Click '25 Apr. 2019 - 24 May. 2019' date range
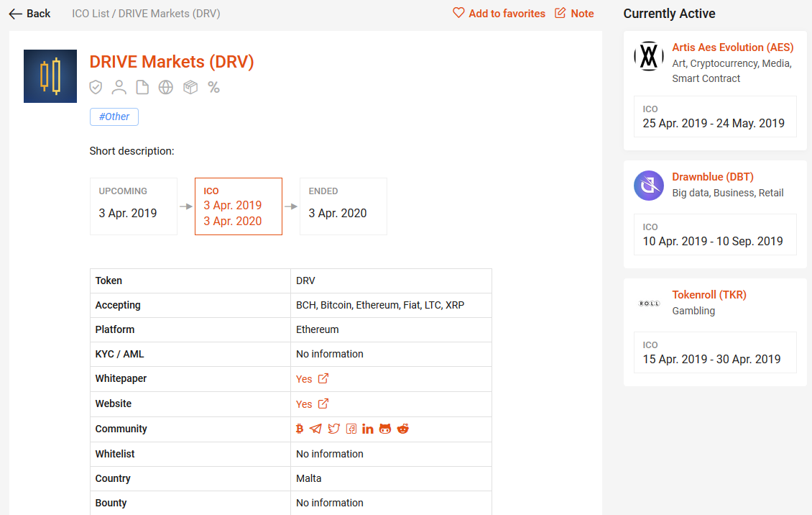The image size is (812, 515). click(x=714, y=123)
